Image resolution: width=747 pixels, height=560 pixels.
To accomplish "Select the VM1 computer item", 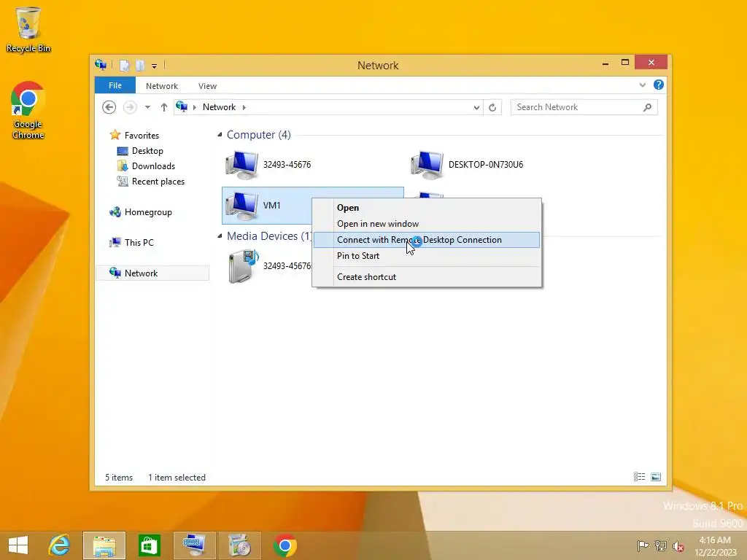I will point(267,205).
